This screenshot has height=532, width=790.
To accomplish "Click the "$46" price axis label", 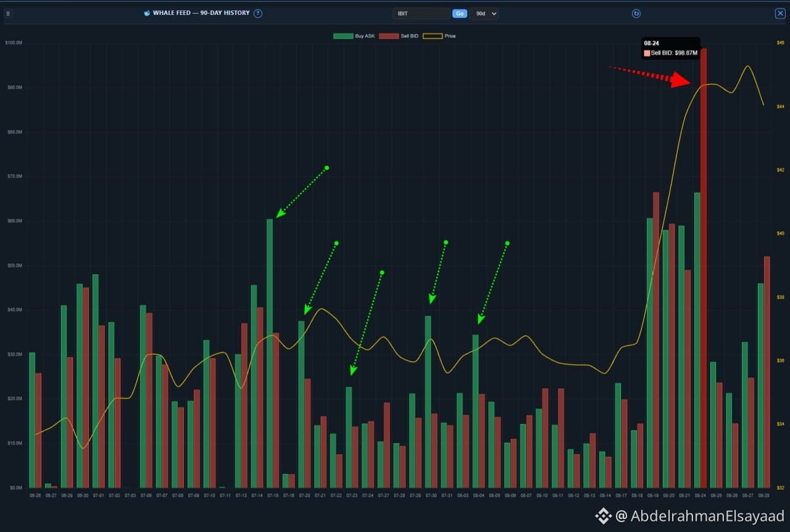I will [x=781, y=43].
